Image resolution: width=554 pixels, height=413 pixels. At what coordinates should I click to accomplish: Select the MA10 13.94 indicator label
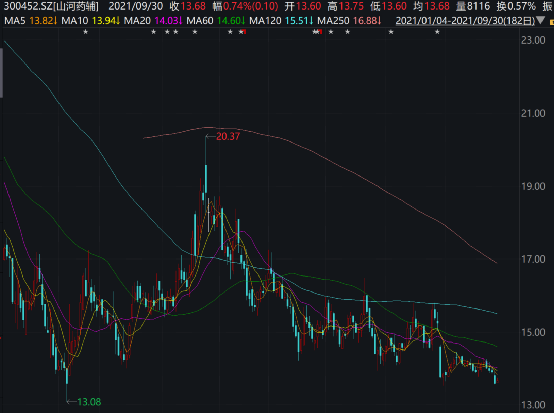(90, 21)
